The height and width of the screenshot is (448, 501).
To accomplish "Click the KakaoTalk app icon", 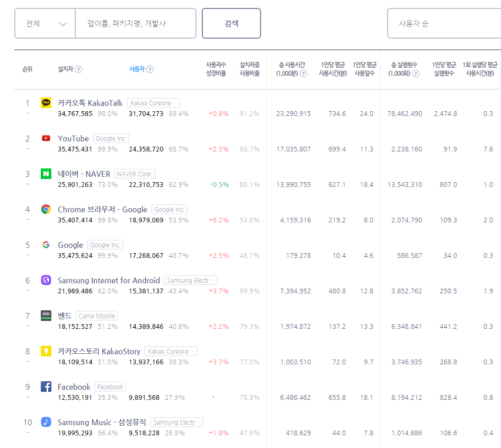I will (46, 103).
